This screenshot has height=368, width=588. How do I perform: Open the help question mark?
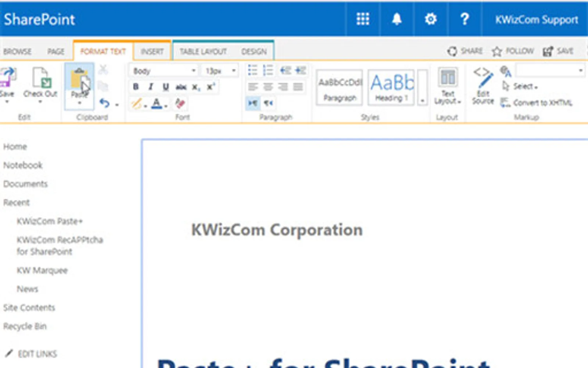pos(465,19)
